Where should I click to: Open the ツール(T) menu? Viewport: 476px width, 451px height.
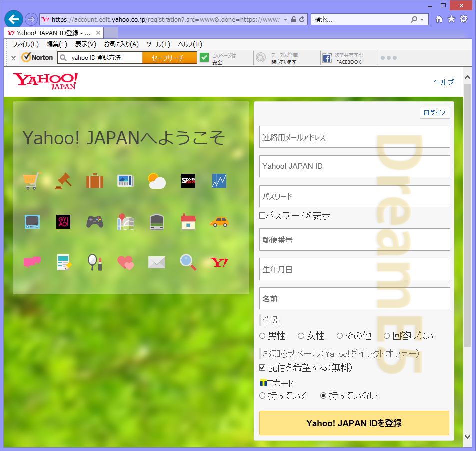pos(158,44)
